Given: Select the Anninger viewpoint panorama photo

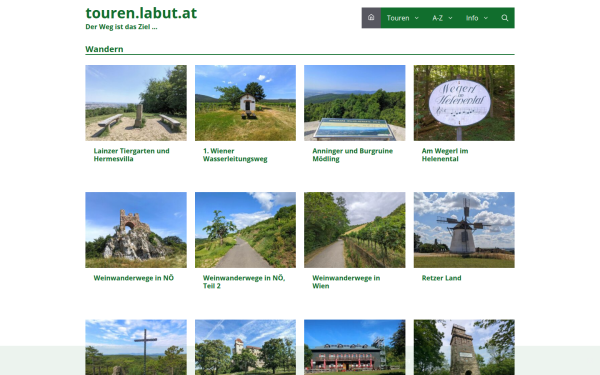Looking at the screenshot, I should (355, 103).
